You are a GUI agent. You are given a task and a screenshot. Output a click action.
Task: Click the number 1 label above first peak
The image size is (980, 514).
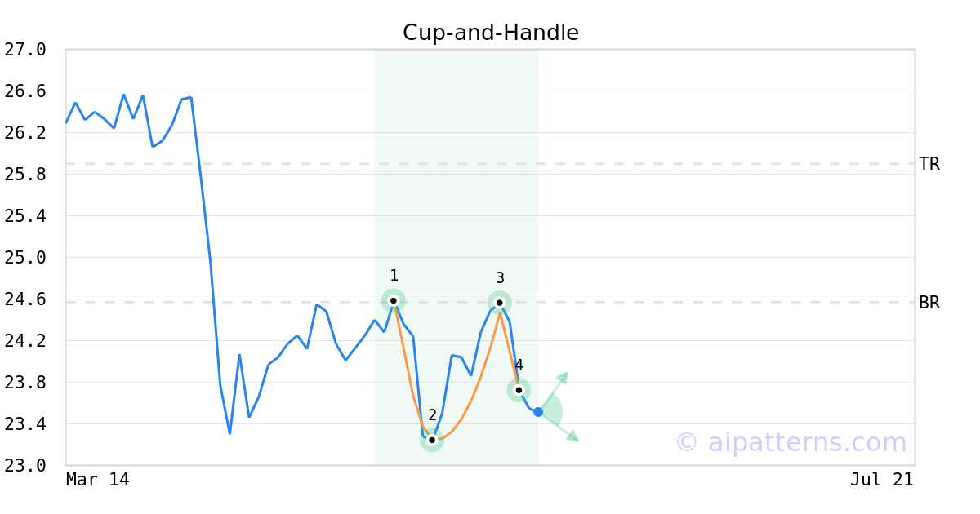394,276
